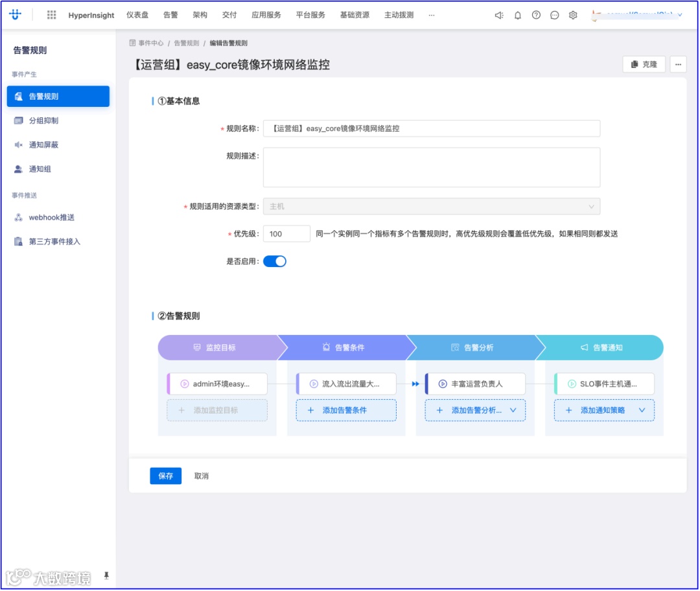Open the 告警 menu in top bar
The image size is (700, 591).
[170, 15]
